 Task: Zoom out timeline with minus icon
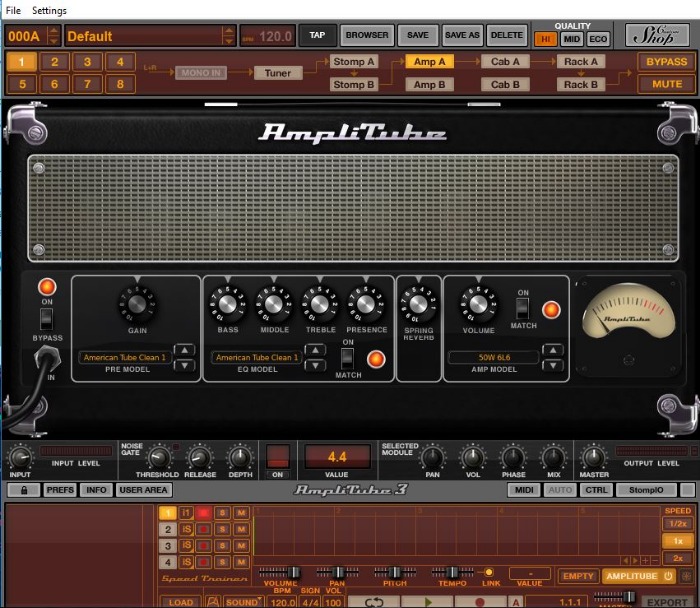pos(655,560)
